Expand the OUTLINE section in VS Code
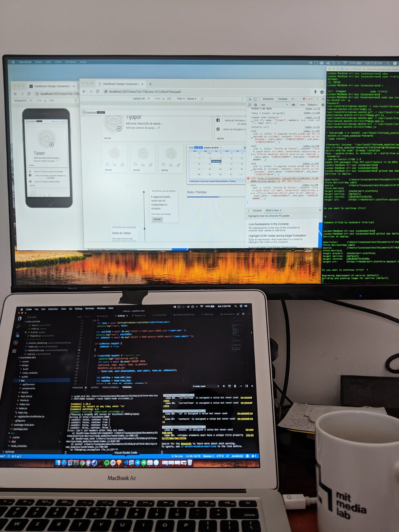Image resolution: width=399 pixels, height=532 pixels. pyautogui.click(x=9, y=452)
